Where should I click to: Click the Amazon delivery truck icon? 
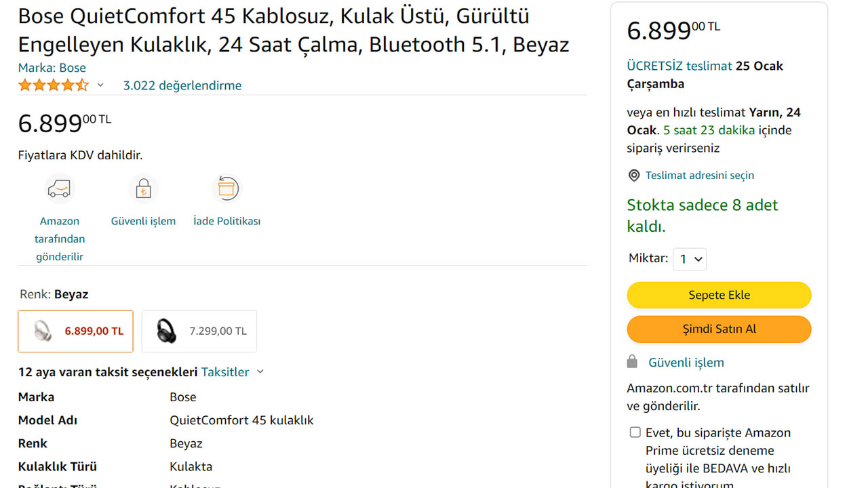pyautogui.click(x=60, y=189)
